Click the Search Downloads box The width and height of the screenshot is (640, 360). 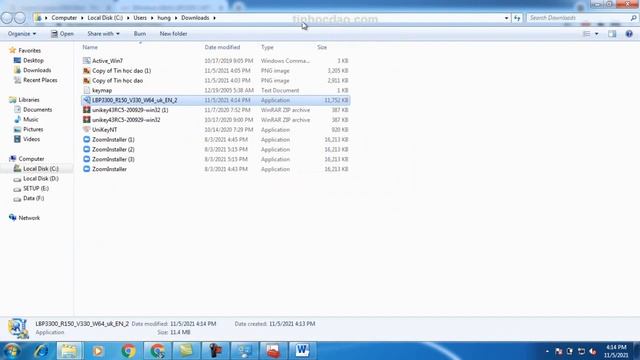(x=579, y=18)
